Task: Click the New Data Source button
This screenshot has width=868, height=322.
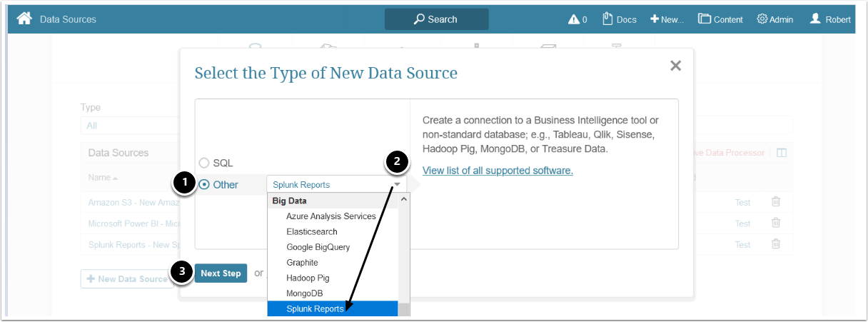Action: (126, 279)
